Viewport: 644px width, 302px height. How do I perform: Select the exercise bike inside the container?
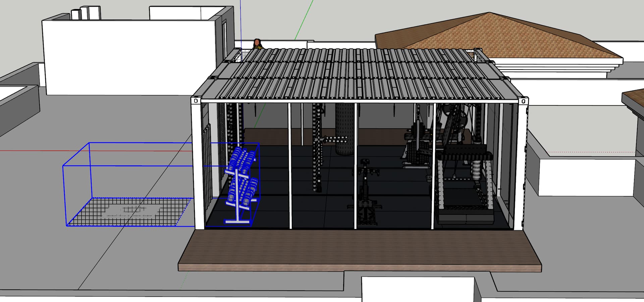[365, 192]
